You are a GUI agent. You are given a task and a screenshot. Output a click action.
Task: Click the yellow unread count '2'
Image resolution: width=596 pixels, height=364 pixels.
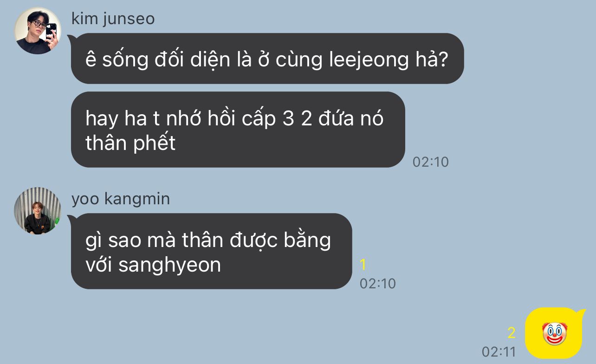coord(512,333)
